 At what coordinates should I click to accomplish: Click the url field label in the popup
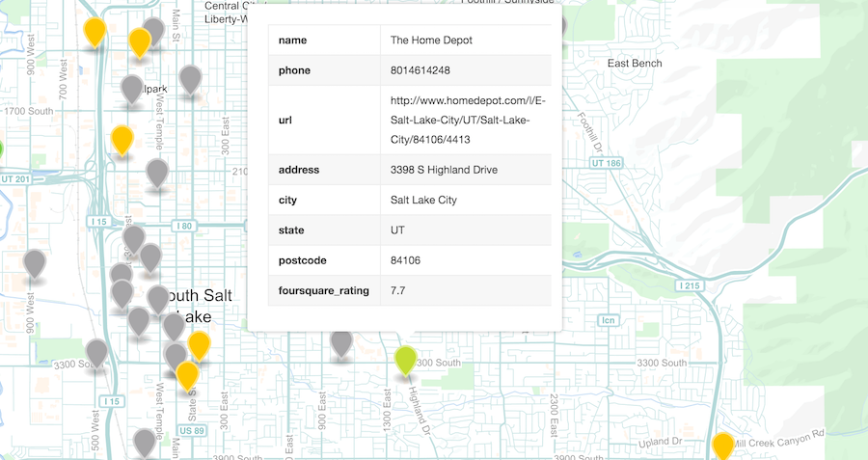pos(285,121)
